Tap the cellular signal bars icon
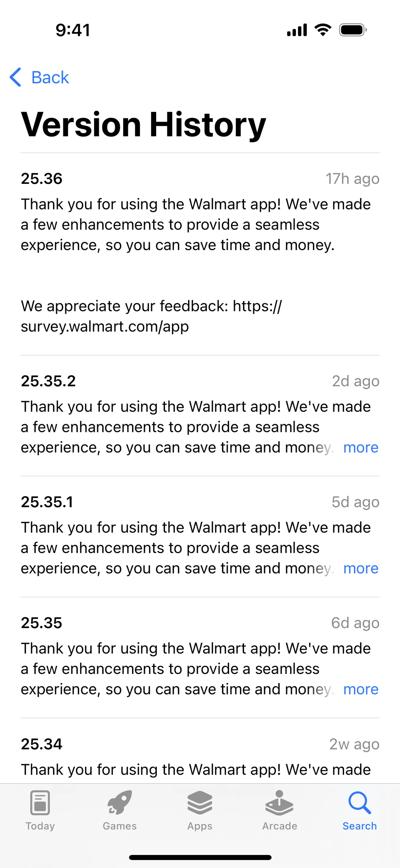The height and width of the screenshot is (868, 400). click(297, 30)
